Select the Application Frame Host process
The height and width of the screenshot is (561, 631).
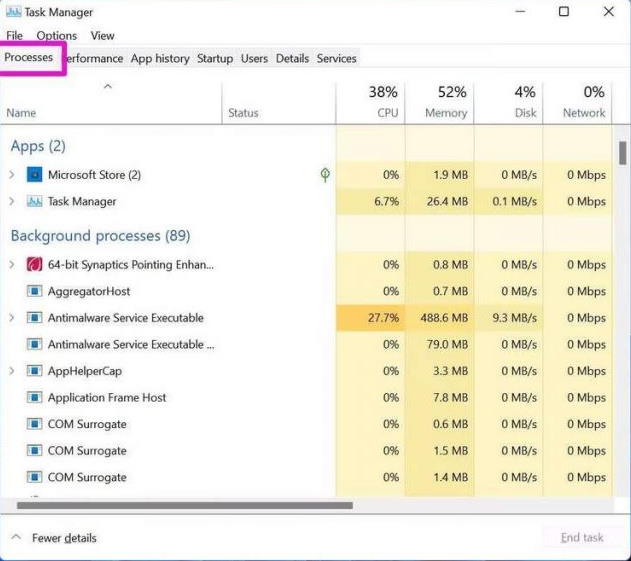(x=107, y=398)
